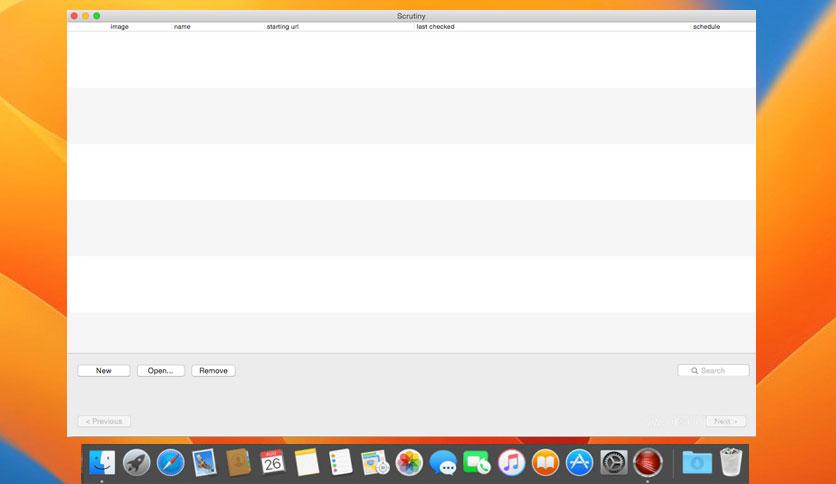This screenshot has width=836, height=484.
Task: Go to Next page button
Action: click(x=726, y=421)
